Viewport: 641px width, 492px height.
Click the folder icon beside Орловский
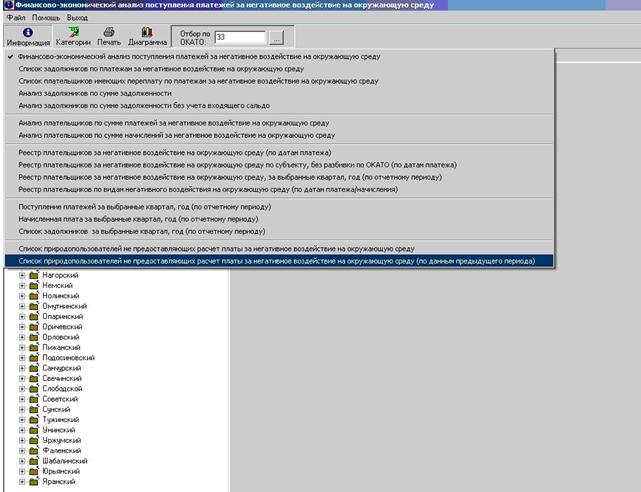[x=35, y=337]
